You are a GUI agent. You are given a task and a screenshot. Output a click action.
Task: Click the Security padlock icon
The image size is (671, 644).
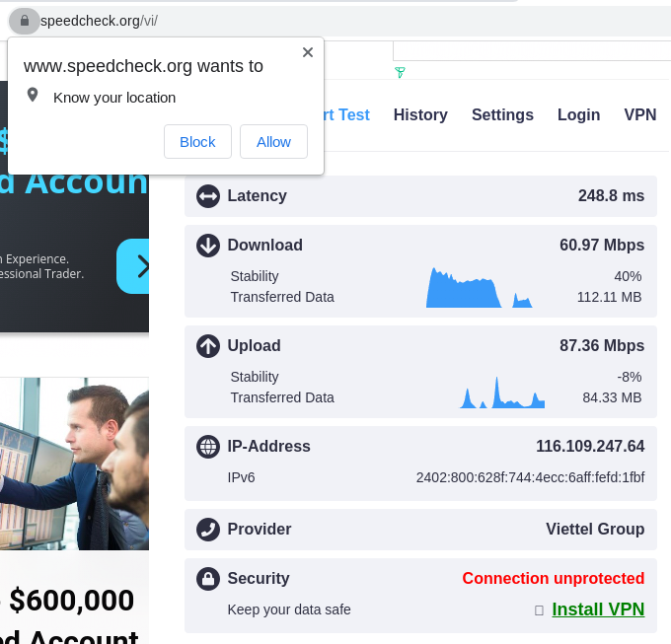click(x=207, y=579)
